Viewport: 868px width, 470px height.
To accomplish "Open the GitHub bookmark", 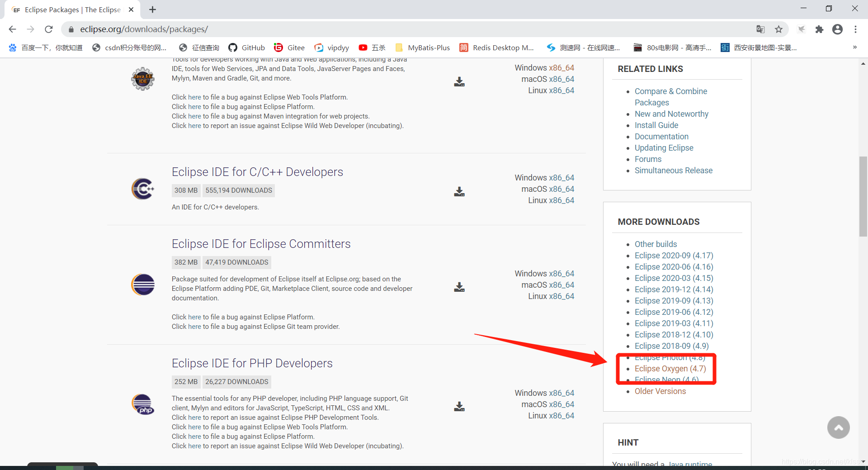I will pos(247,47).
